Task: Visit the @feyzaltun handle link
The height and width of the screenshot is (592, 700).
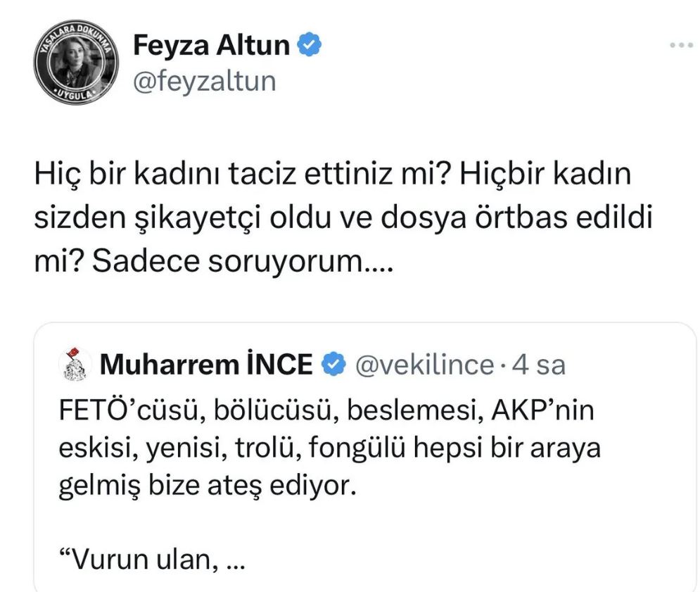Action: pos(204,81)
